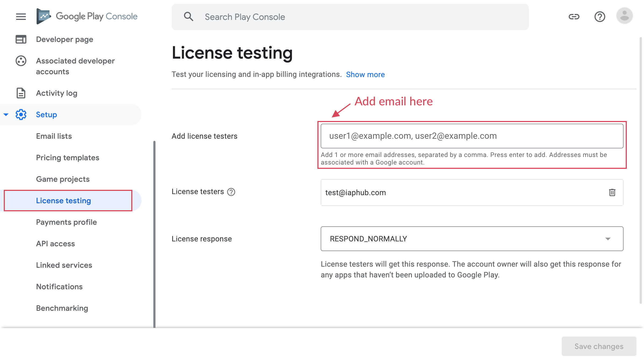Open the navigation hamburger menu
Screen dimensions: 644x364
pos(20,17)
